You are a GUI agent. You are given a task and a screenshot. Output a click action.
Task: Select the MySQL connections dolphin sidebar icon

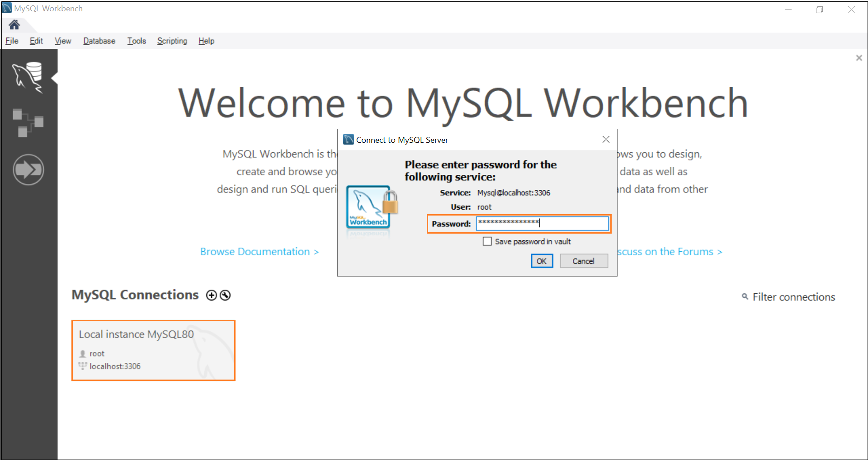coord(28,78)
